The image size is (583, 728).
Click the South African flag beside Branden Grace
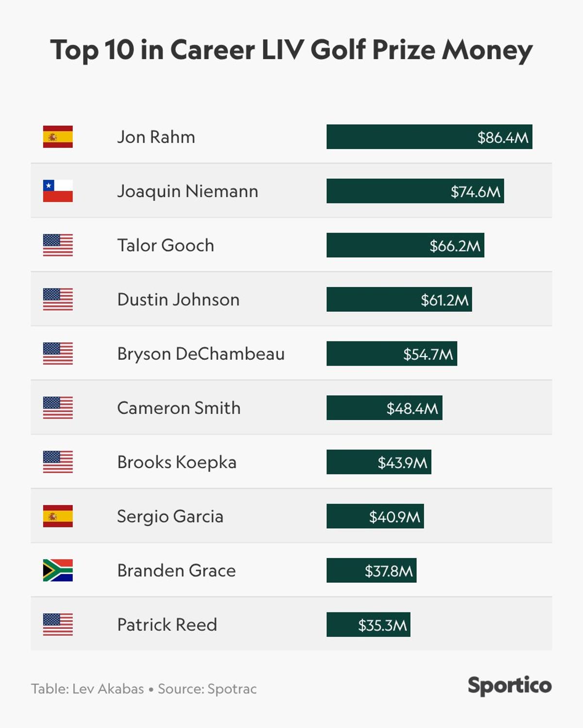tap(58, 570)
